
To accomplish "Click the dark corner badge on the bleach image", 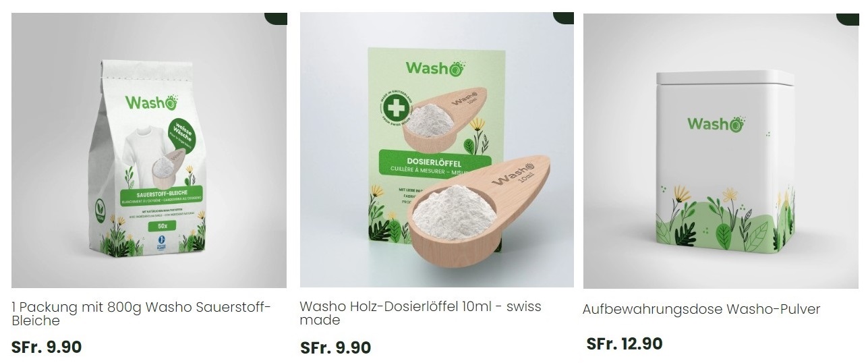I will (x=275, y=18).
